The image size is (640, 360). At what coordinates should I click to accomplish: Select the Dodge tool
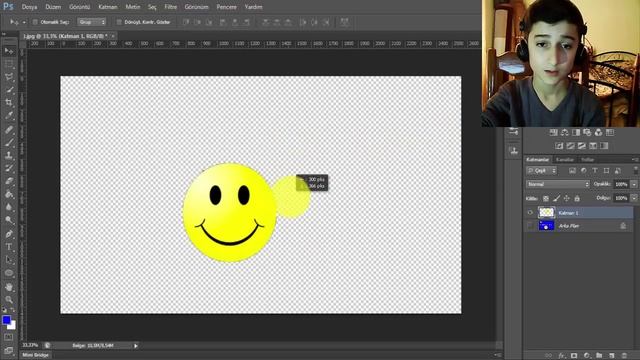point(9,220)
